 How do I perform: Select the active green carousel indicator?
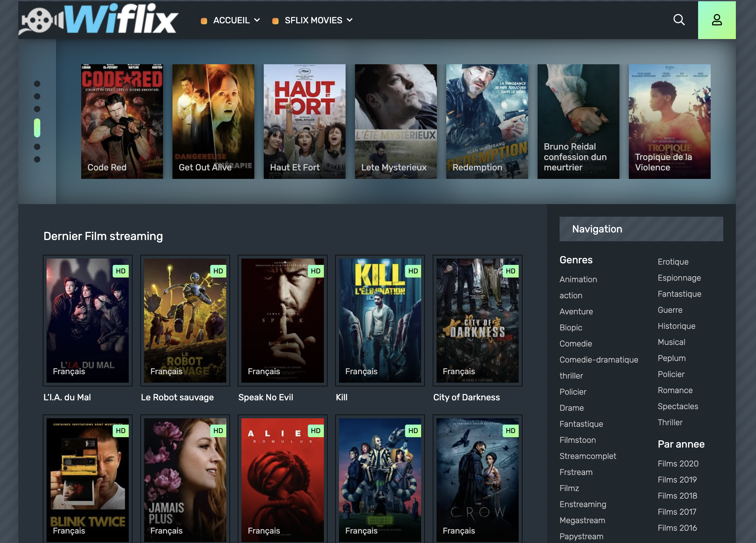click(37, 128)
